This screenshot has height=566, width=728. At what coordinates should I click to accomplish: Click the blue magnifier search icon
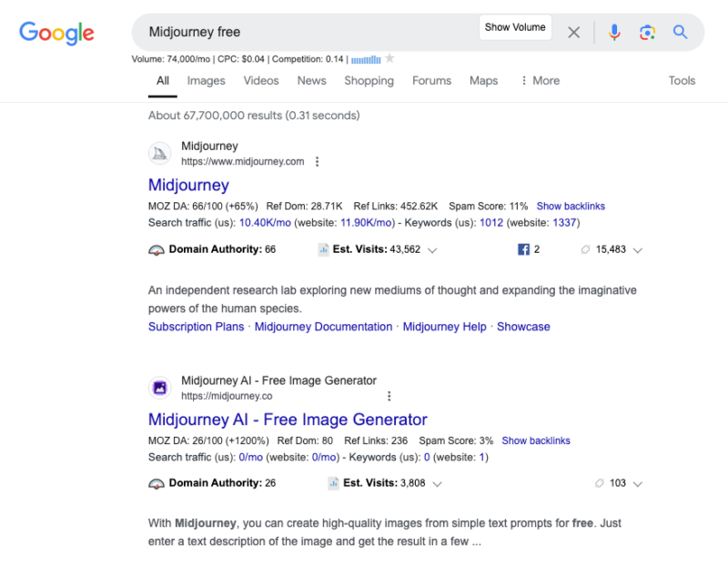[x=680, y=33]
